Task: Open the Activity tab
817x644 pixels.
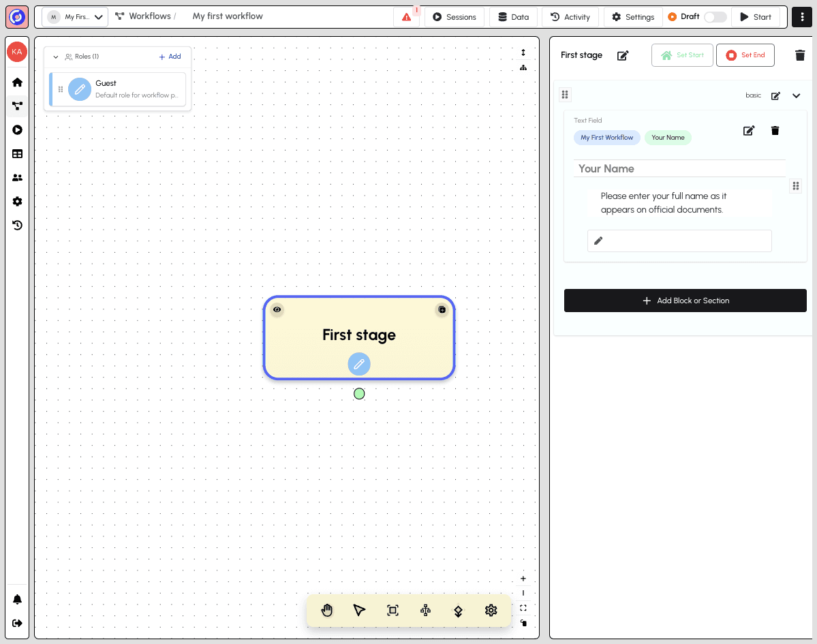Action: point(570,17)
